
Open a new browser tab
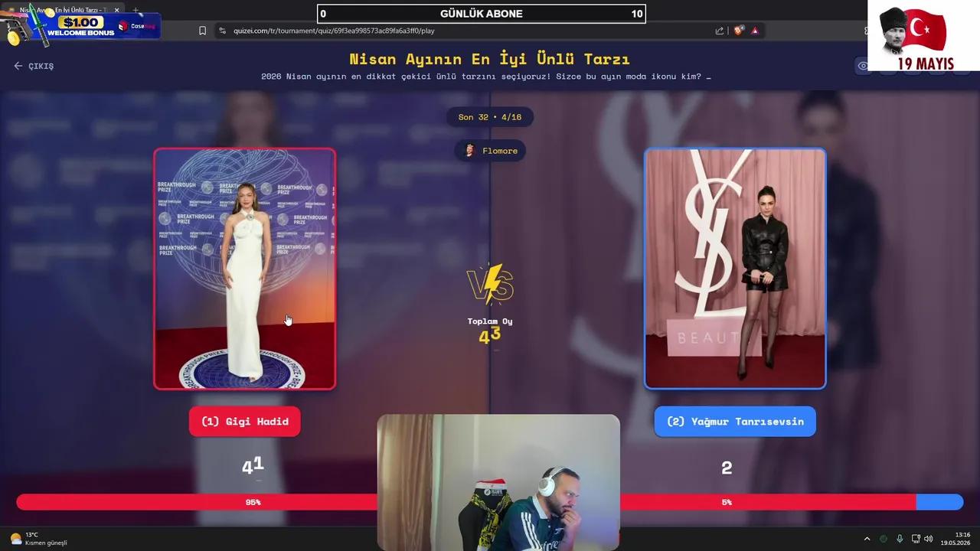(x=136, y=10)
